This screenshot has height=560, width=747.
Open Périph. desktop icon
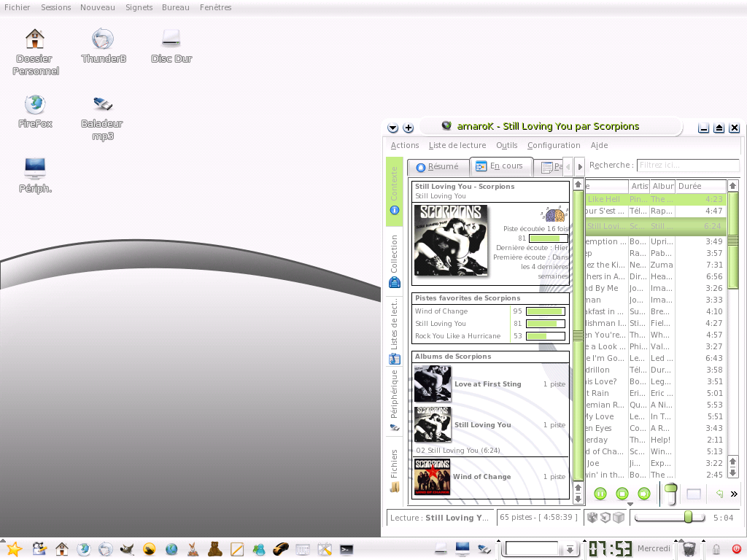coord(35,175)
